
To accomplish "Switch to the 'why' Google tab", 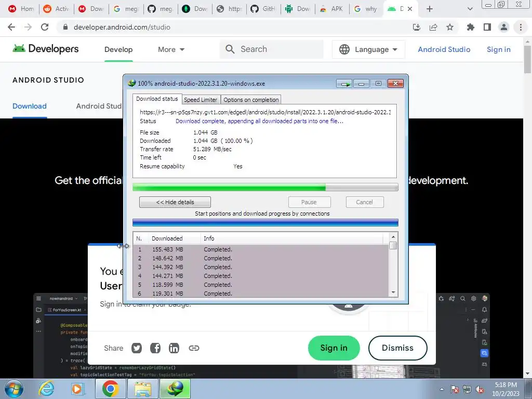I will click(x=365, y=9).
